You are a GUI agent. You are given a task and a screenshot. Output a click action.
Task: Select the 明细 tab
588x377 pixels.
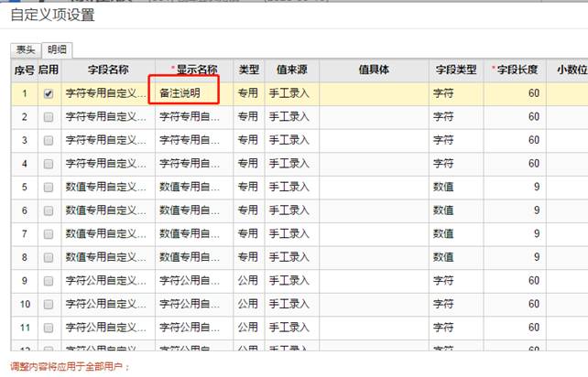click(57, 49)
